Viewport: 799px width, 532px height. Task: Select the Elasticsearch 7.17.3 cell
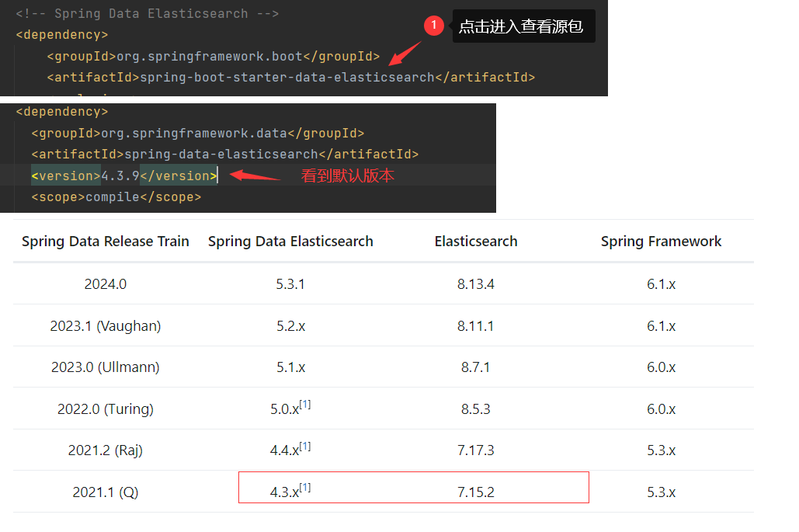click(476, 450)
